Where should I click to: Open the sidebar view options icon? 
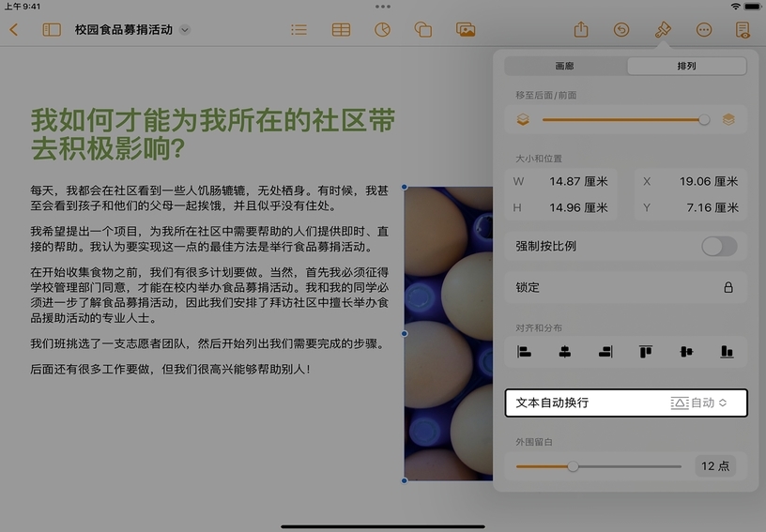52,30
